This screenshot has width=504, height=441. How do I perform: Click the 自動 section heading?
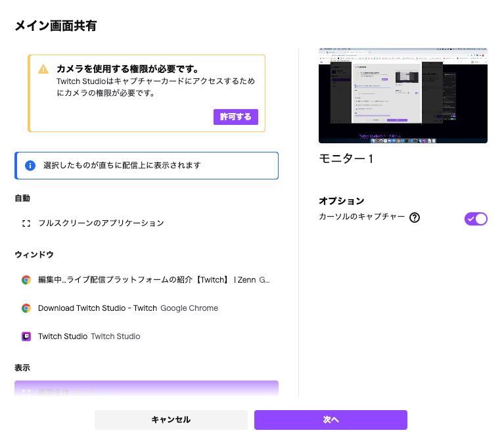coord(22,198)
